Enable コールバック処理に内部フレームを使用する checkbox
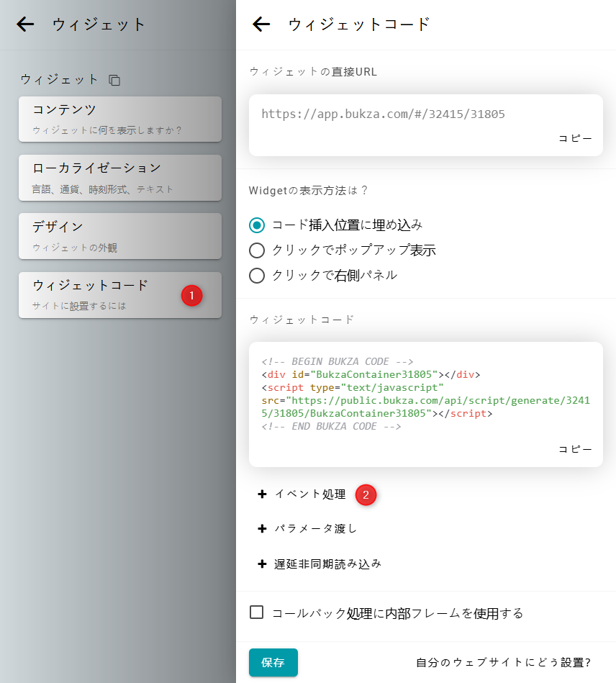The height and width of the screenshot is (683, 616). click(257, 612)
